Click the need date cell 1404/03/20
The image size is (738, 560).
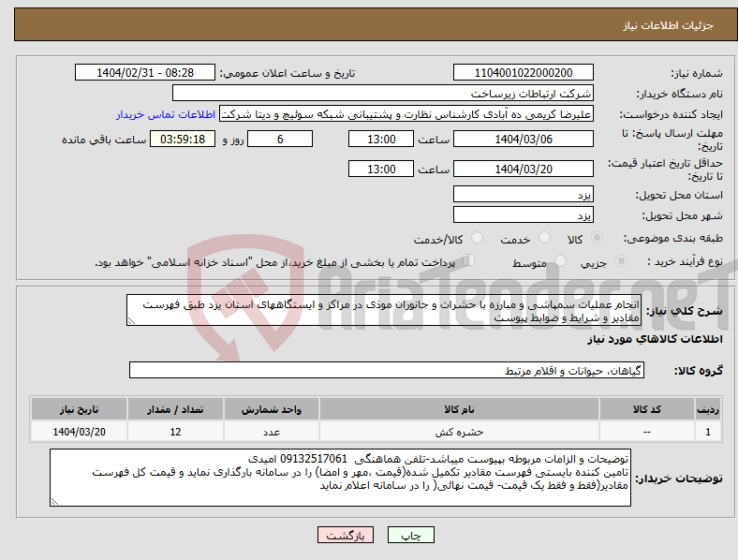79,432
